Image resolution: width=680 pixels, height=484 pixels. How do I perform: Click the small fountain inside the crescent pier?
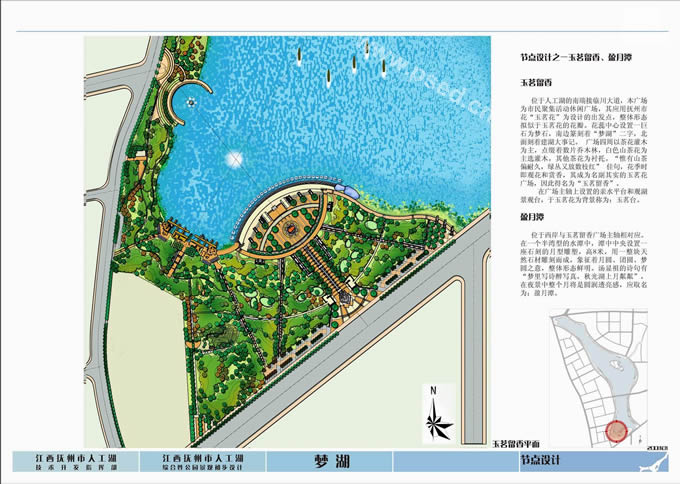coord(191,100)
